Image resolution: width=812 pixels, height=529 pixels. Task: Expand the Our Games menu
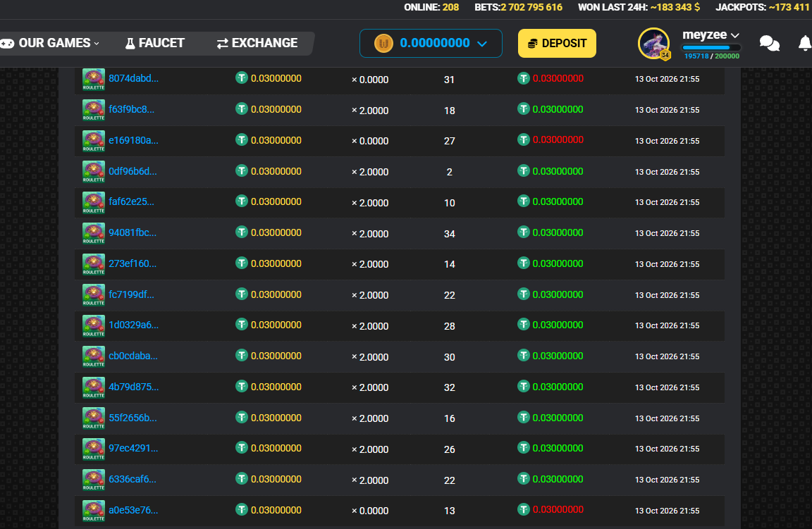(x=50, y=43)
